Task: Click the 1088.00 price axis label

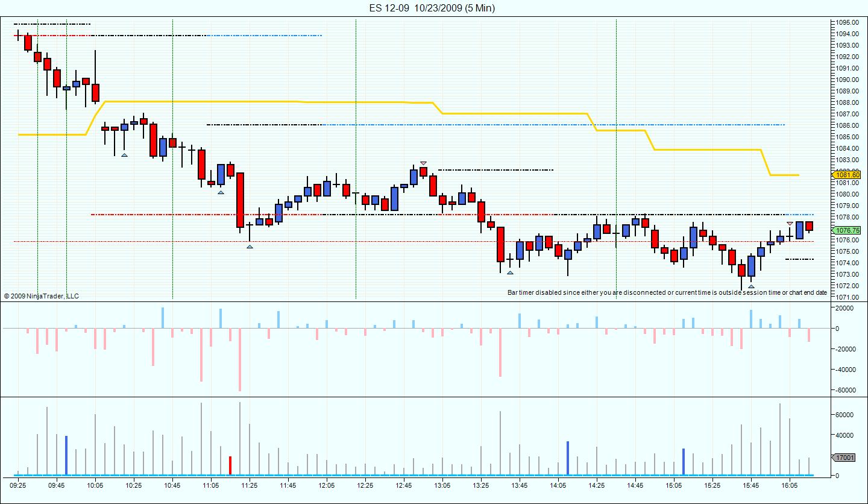Action: coord(847,102)
